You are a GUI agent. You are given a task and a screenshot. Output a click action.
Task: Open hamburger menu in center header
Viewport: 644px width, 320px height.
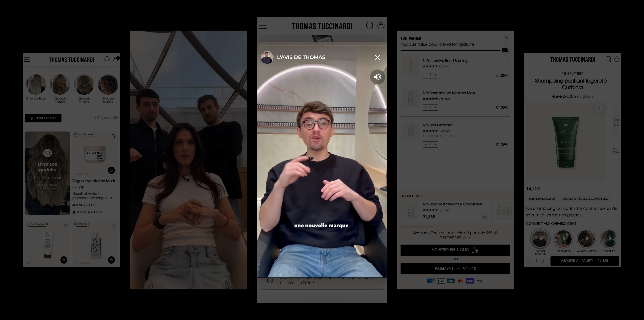pos(263,26)
